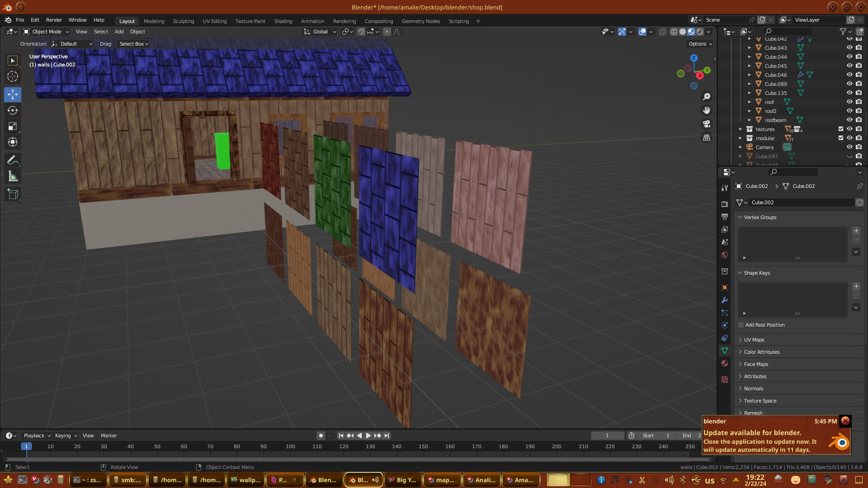The width and height of the screenshot is (868, 488).
Task: Open the Modifiers wrench properties tab
Action: (x=725, y=300)
